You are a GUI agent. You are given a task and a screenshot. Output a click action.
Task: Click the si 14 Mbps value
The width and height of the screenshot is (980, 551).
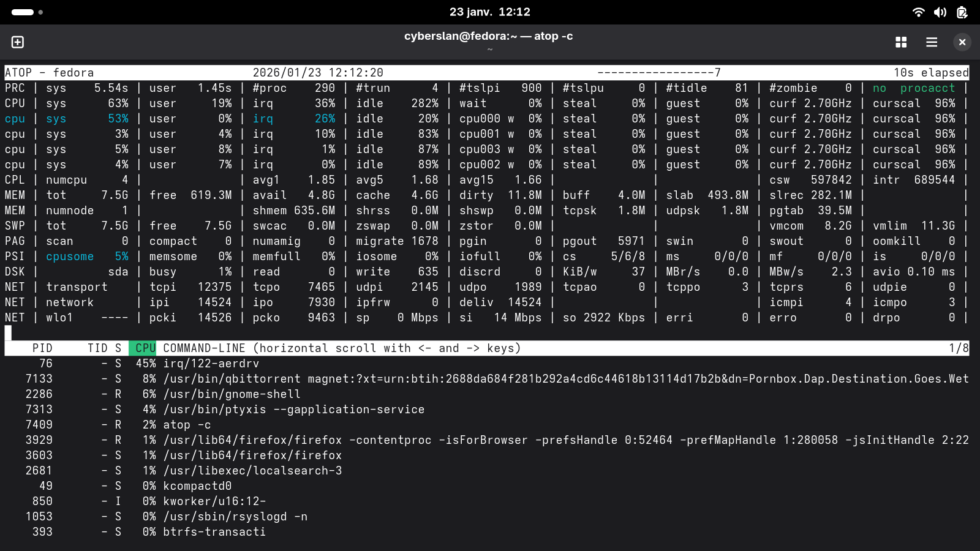point(501,318)
